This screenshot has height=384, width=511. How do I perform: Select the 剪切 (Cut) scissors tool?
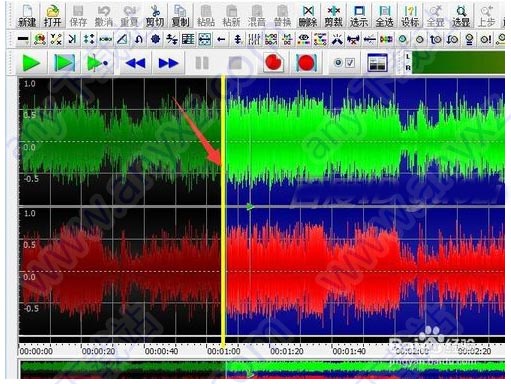(155, 15)
